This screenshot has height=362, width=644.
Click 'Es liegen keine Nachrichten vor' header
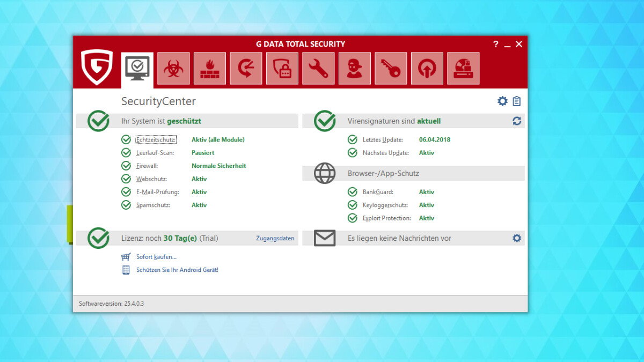click(399, 238)
